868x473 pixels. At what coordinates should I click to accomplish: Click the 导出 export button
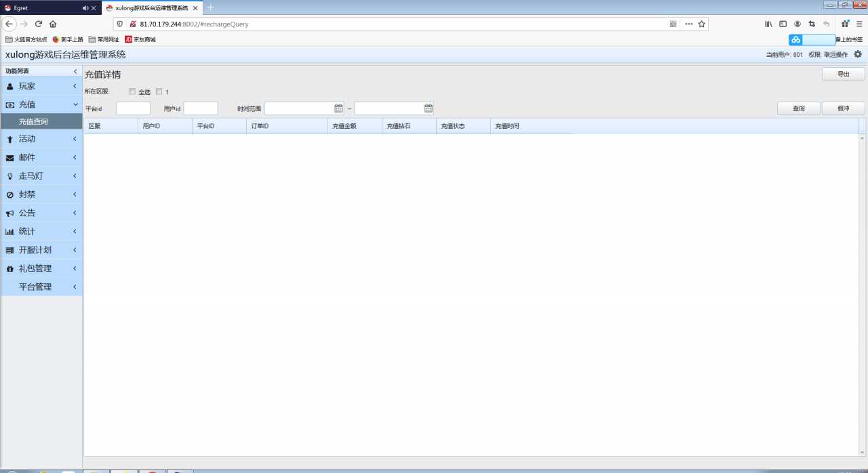pyautogui.click(x=843, y=75)
